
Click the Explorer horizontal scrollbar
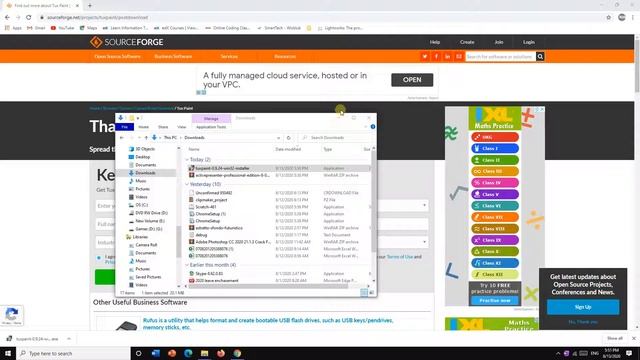point(269,286)
